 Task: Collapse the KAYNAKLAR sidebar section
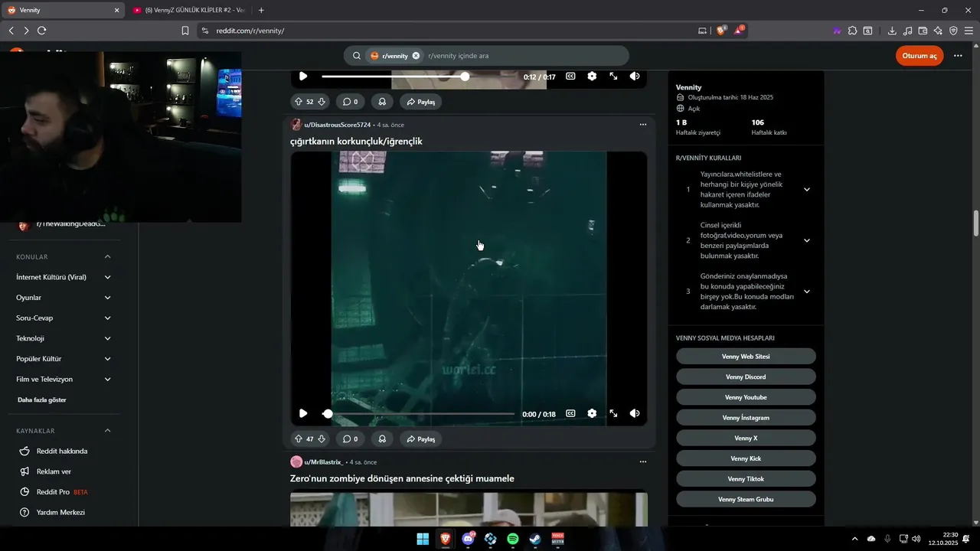[x=107, y=431]
